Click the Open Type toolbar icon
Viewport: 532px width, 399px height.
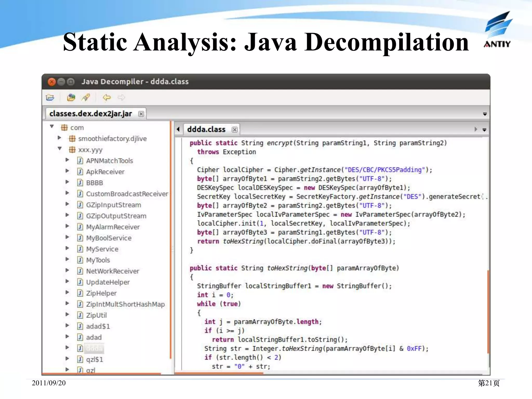coord(71,98)
